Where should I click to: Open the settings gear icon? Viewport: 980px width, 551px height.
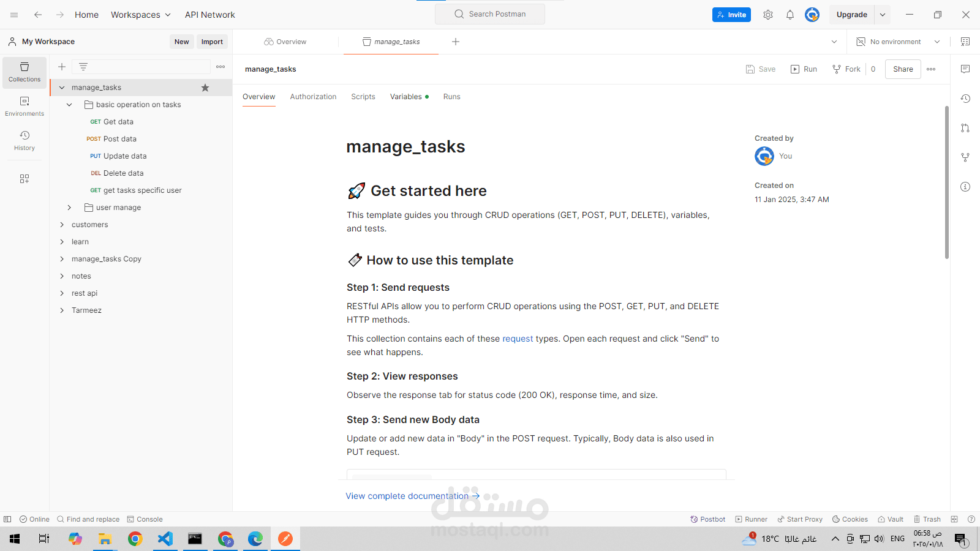coord(768,15)
